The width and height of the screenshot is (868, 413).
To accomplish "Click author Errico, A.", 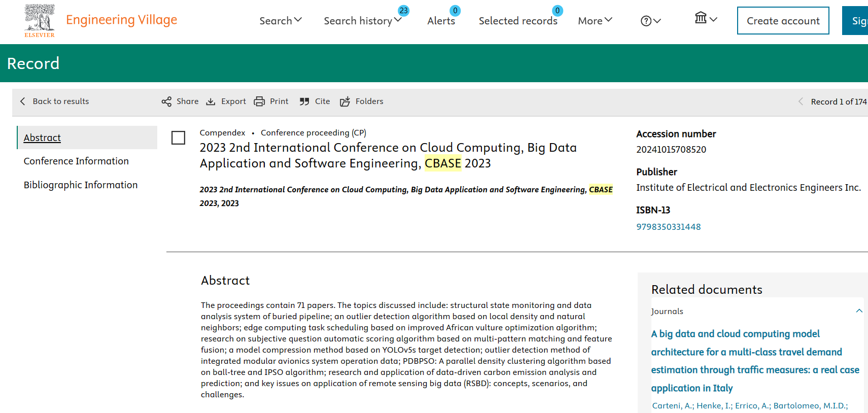I will pyautogui.click(x=753, y=406).
